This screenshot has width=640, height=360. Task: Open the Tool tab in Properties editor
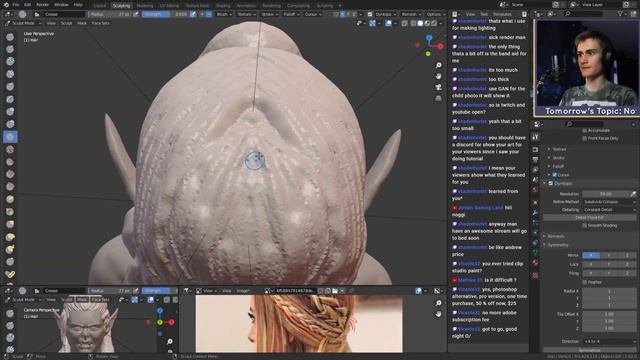536,138
